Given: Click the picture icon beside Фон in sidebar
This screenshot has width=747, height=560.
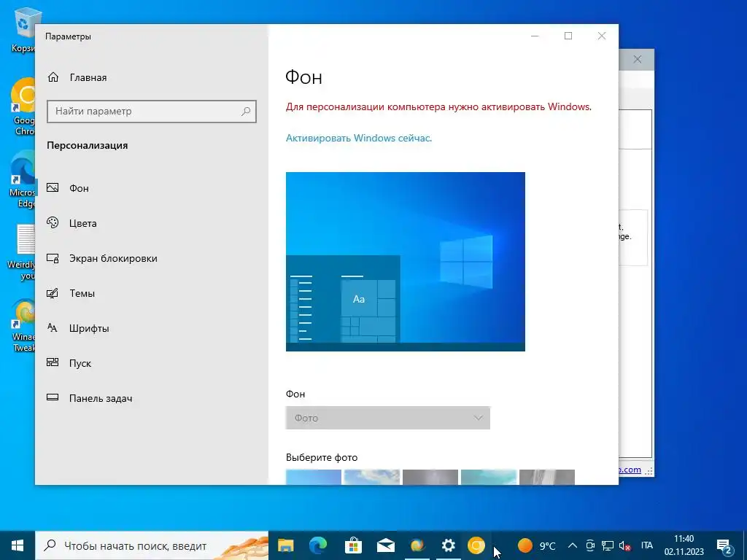Looking at the screenshot, I should pos(53,187).
